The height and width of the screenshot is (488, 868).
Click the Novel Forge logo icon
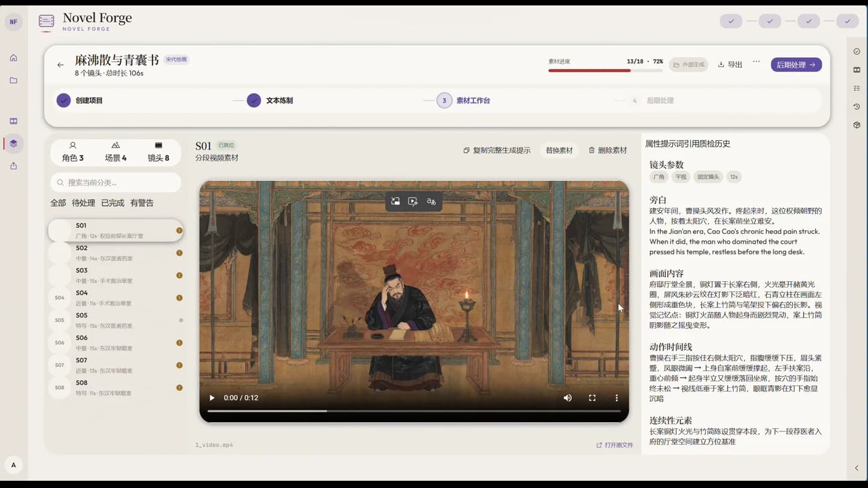pos(46,22)
